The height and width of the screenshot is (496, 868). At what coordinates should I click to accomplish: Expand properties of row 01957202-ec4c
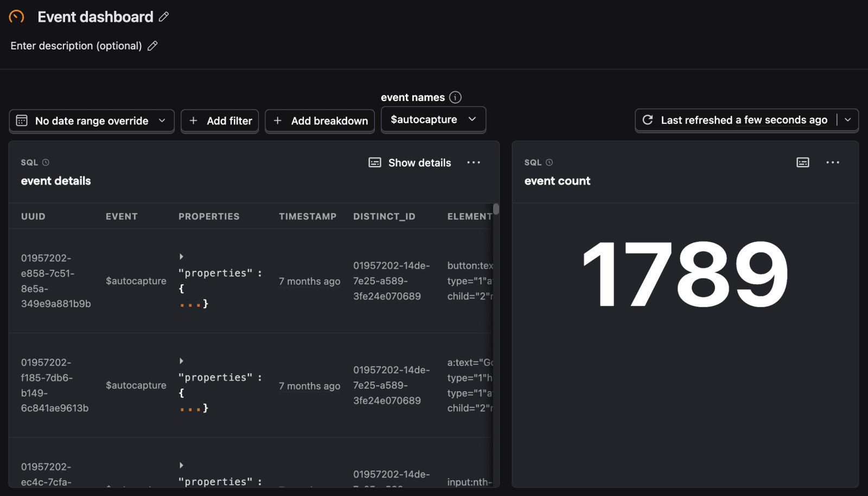click(x=181, y=465)
